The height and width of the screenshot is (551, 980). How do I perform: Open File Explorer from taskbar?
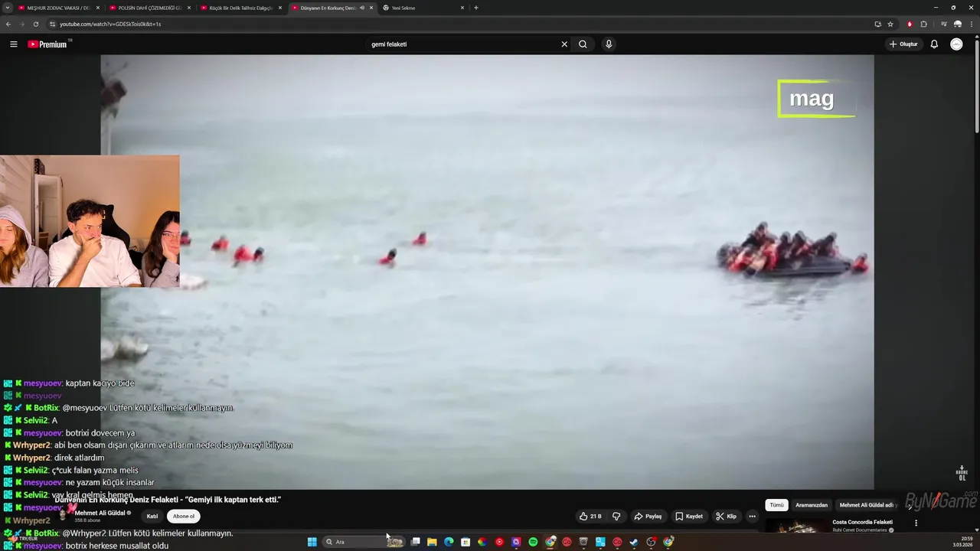pos(432,542)
